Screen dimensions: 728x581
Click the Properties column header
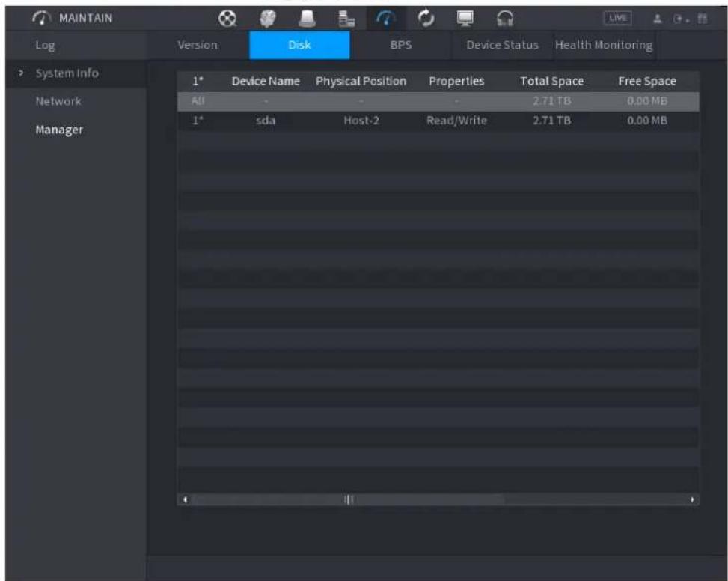pos(456,82)
